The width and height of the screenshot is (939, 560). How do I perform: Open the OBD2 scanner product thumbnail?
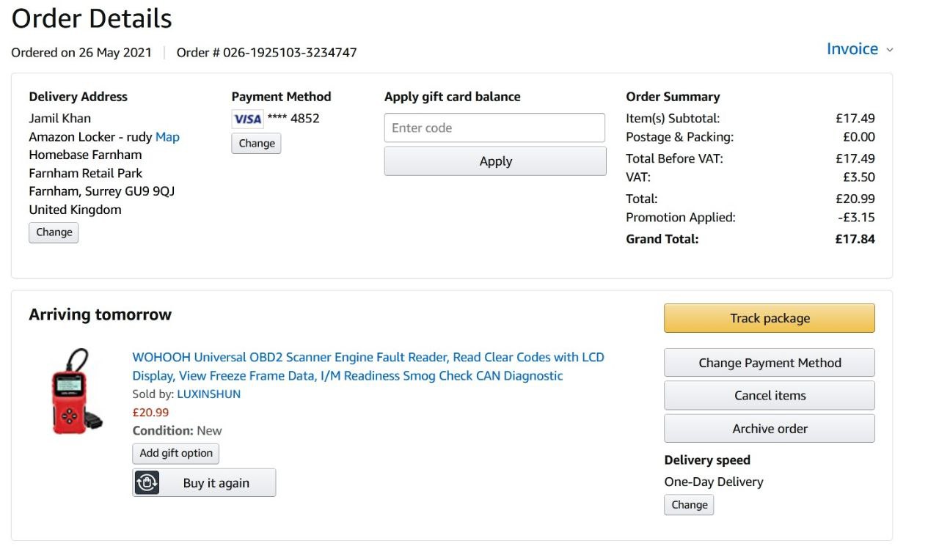click(x=73, y=391)
